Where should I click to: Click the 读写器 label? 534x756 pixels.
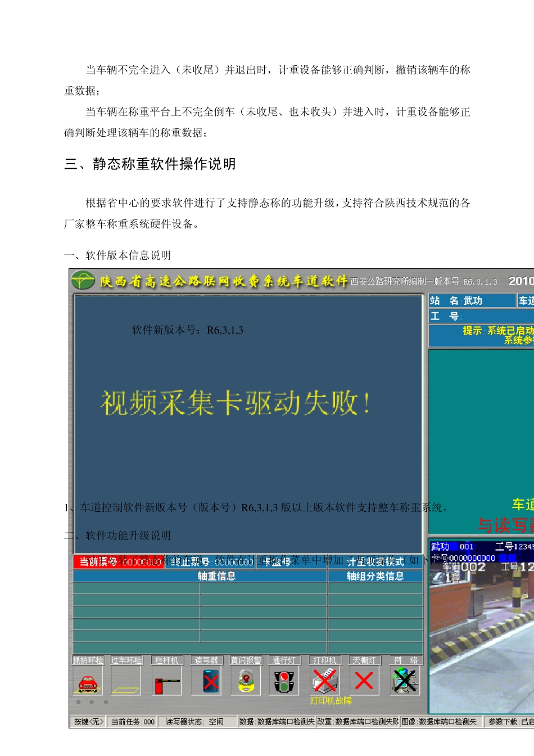click(x=207, y=660)
